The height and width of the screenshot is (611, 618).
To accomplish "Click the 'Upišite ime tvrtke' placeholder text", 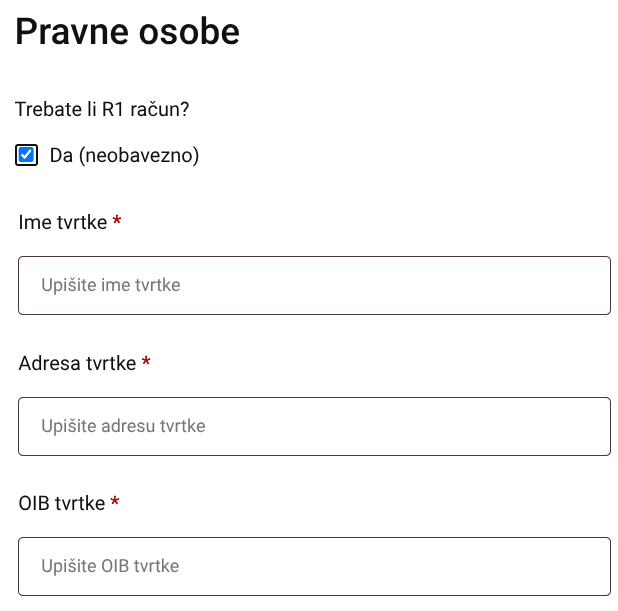I will pos(111,285).
